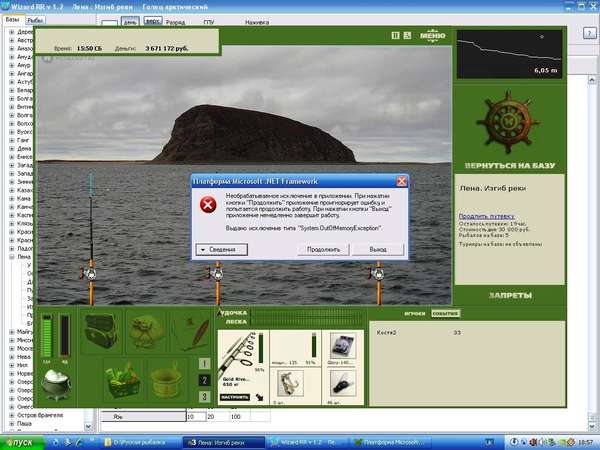
Task: Switch to Платформа Microsoft taskbar item
Action: 390,442
